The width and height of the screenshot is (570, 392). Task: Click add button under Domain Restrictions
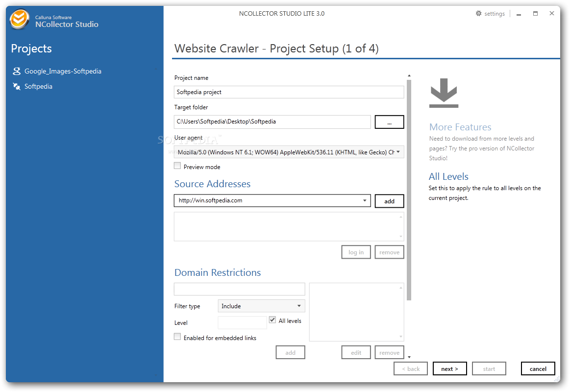[x=291, y=352]
